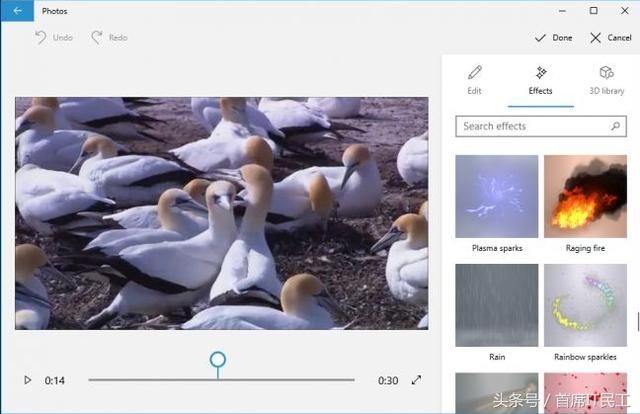Click the back arrow in title bar

coord(17,11)
